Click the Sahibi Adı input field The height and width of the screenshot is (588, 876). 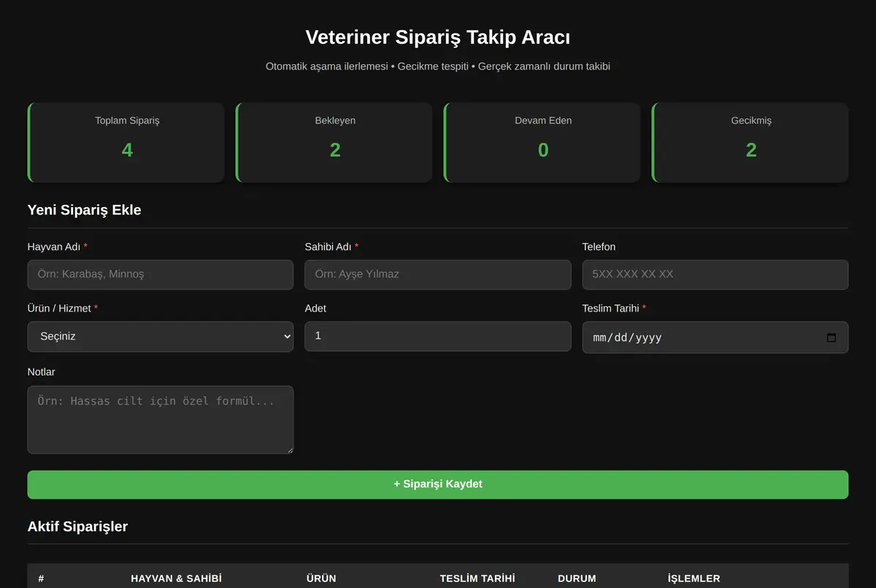click(438, 274)
